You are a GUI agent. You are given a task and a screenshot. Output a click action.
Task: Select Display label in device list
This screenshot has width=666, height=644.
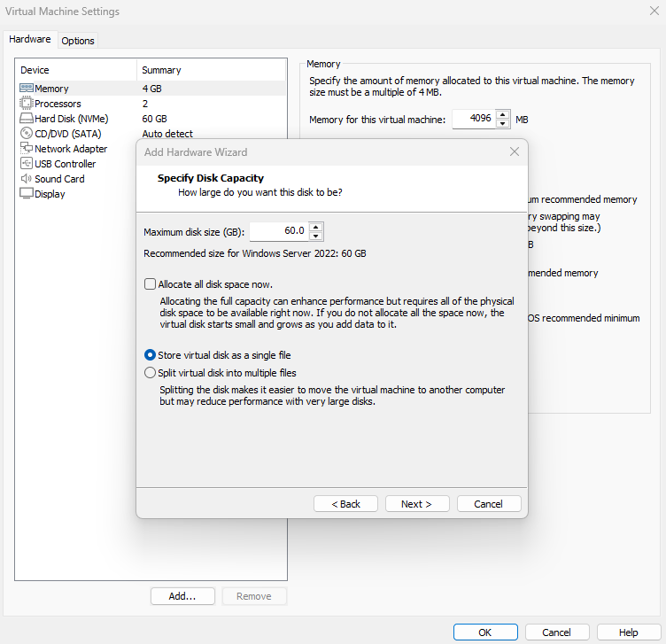(x=50, y=194)
